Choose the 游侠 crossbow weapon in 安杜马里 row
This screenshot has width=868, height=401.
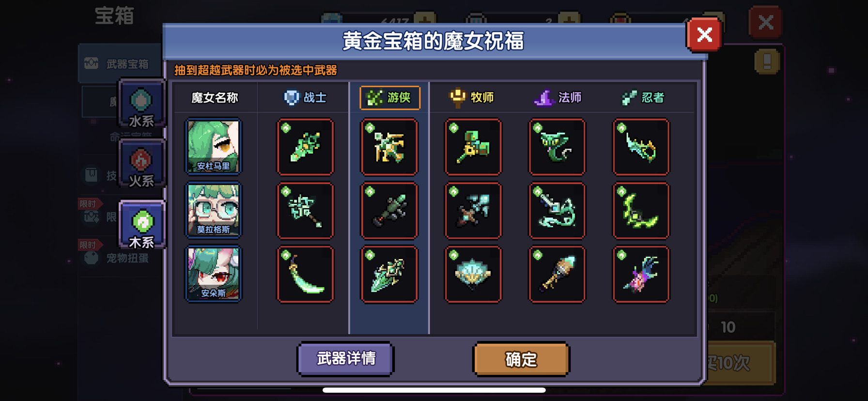(389, 147)
